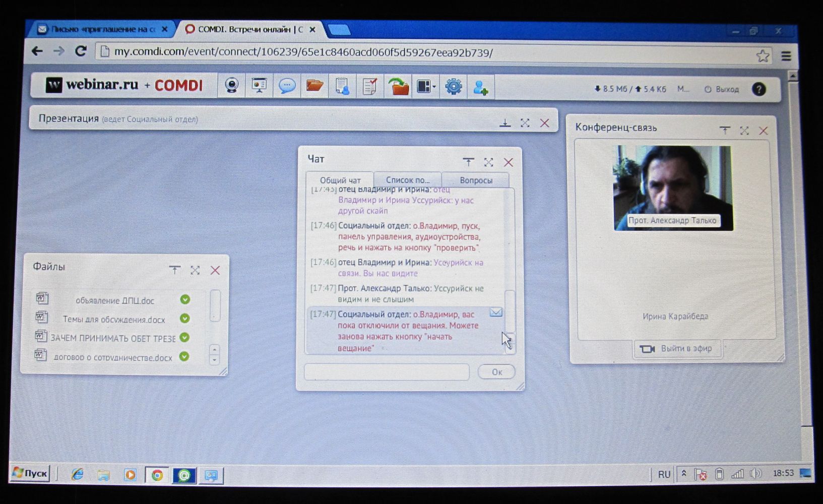
Task: Click the chat speech bubble toolbar icon
Action: [287, 86]
